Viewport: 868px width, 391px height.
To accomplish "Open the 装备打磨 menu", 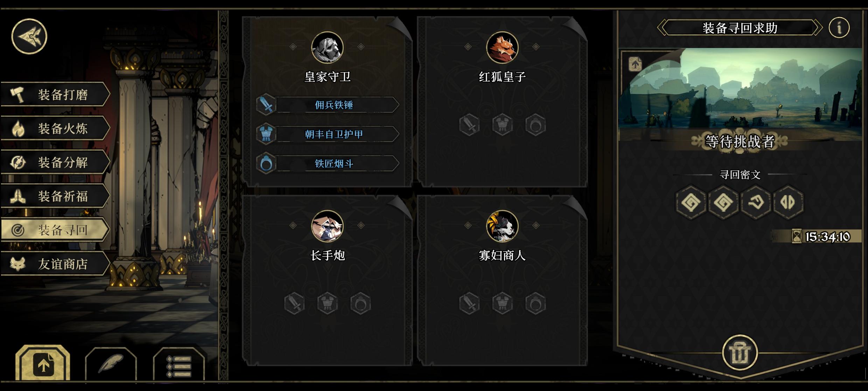I will (55, 95).
